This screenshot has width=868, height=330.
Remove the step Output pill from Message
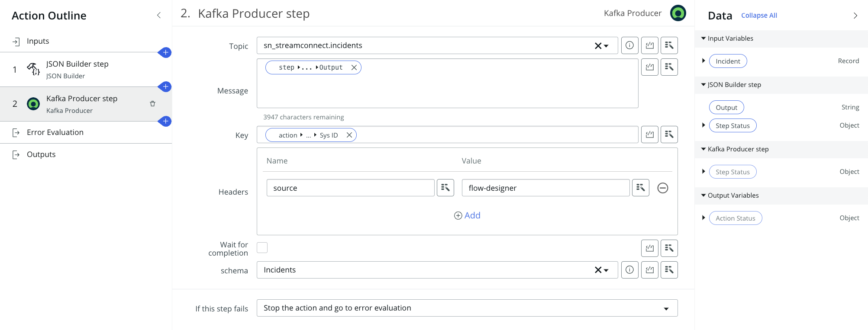click(354, 67)
